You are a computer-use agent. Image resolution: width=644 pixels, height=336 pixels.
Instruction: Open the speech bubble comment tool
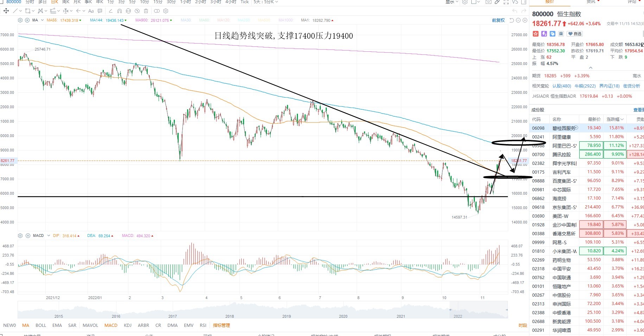100,11
